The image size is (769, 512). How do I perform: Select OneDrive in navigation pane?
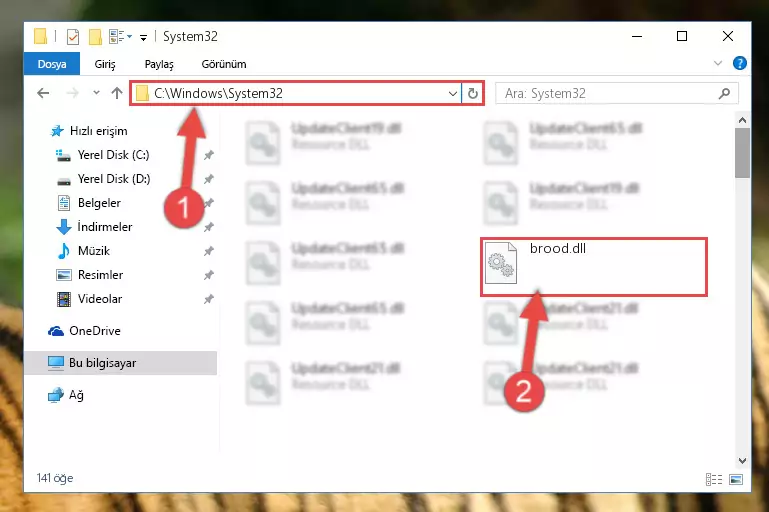tap(95, 331)
